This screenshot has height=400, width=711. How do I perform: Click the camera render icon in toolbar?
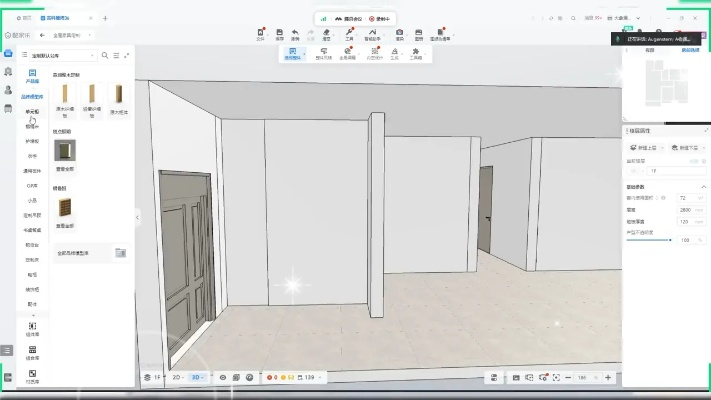(x=399, y=34)
